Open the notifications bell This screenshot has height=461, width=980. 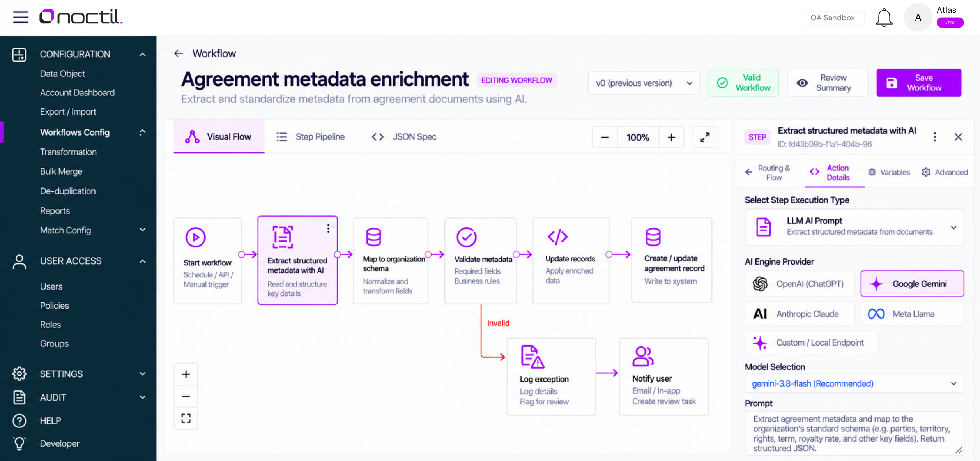tap(884, 18)
